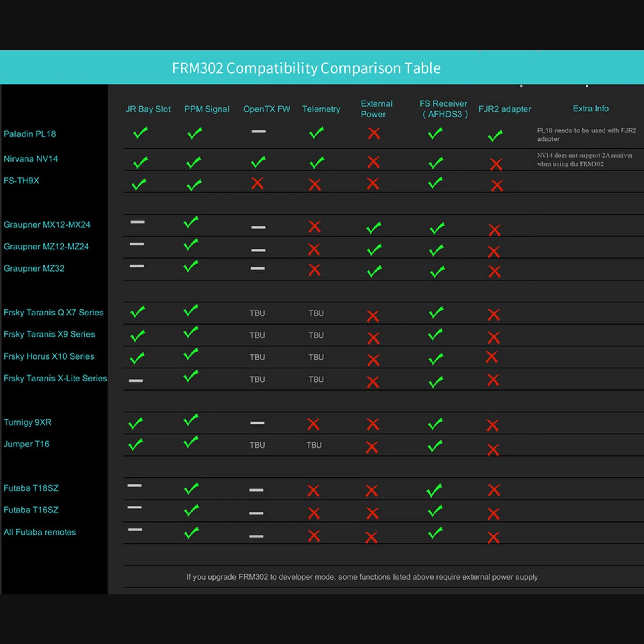The image size is (644, 644).
Task: Click the 'Futaba T18SZ' row label
Action: pos(31,488)
